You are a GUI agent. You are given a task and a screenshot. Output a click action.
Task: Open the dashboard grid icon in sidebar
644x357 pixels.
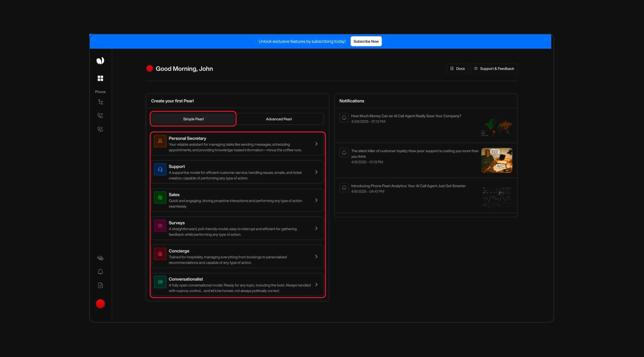pyautogui.click(x=100, y=78)
